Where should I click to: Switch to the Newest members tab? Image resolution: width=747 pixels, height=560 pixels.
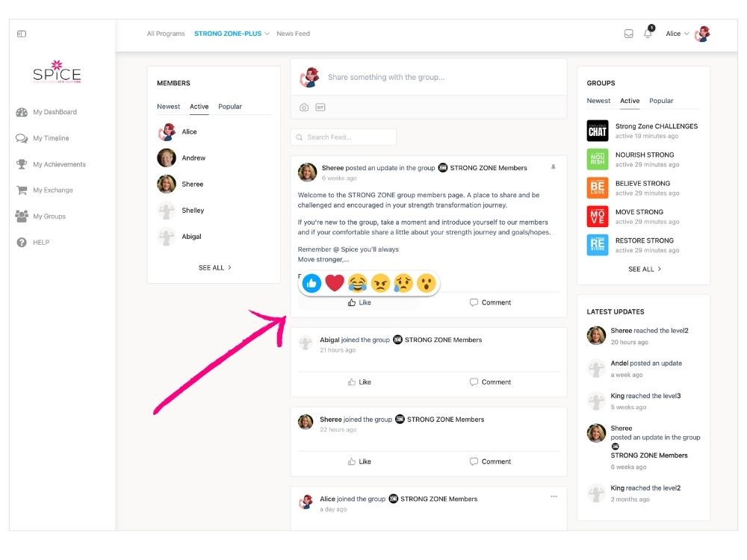click(168, 107)
